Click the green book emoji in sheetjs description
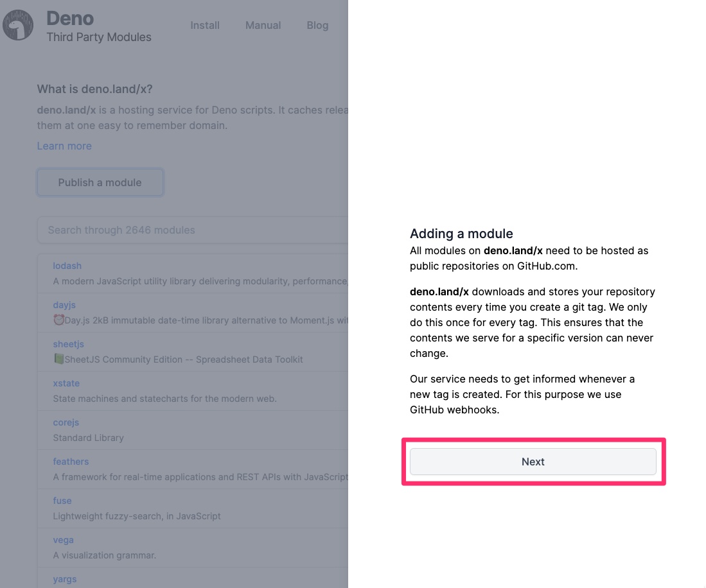The width and height of the screenshot is (706, 588). [58, 359]
